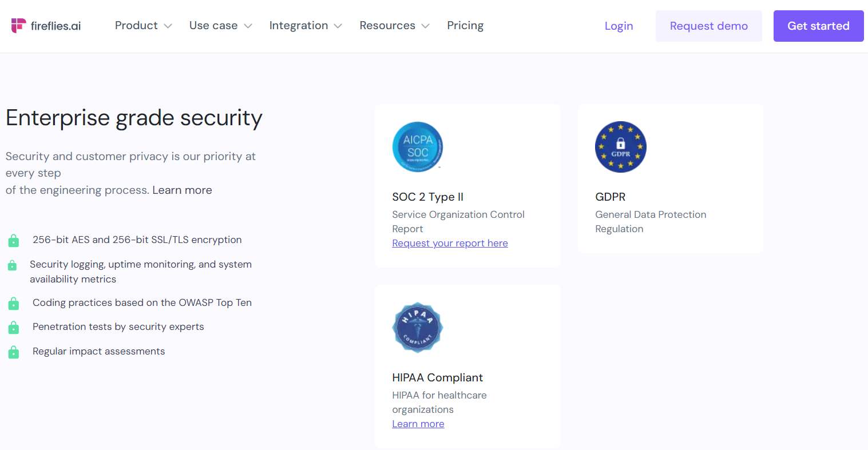Image resolution: width=868 pixels, height=450 pixels.
Task: Select the SOC 2 Type II title
Action: (x=427, y=197)
